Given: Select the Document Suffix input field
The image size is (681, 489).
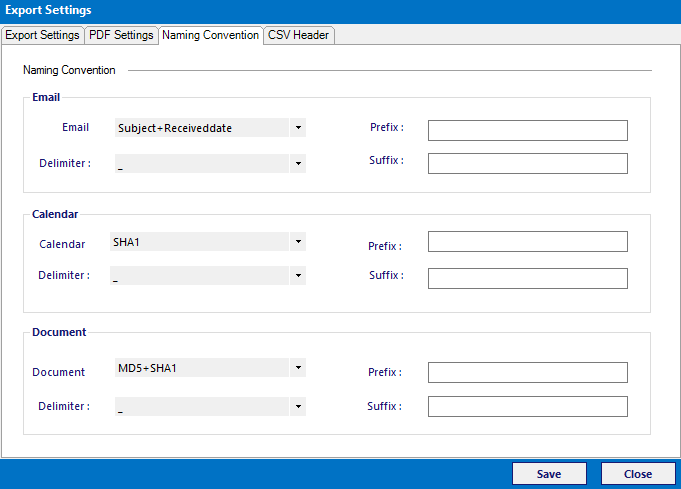Looking at the screenshot, I should pos(528,406).
